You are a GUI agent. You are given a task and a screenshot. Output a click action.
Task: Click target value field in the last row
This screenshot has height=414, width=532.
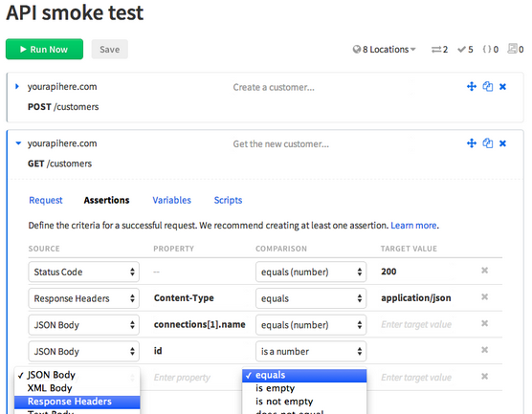pos(416,378)
